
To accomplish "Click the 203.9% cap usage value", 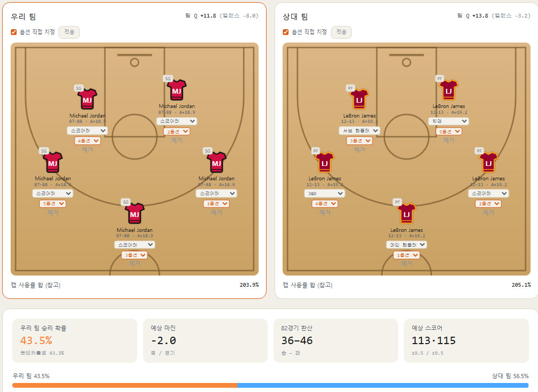I will click(x=249, y=285).
